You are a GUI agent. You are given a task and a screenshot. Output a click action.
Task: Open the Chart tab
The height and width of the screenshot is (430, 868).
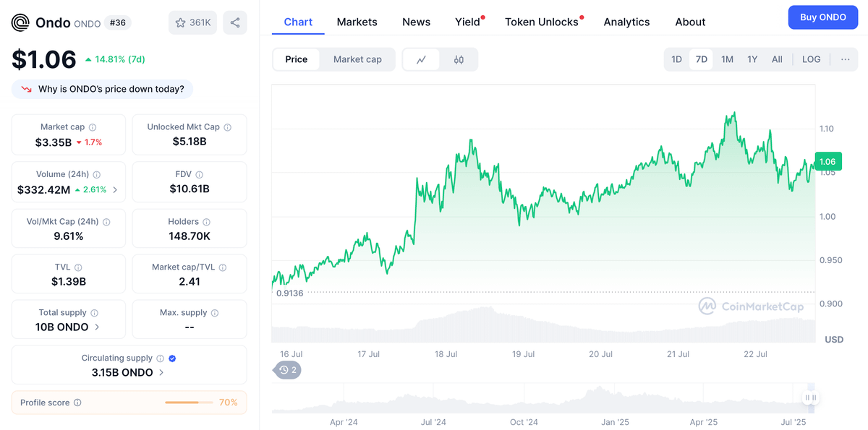(298, 22)
